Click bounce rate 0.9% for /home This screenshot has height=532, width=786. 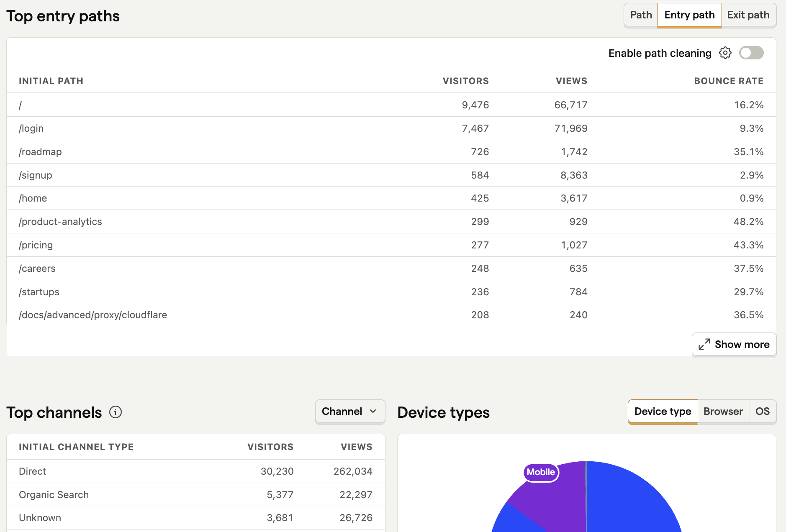752,198
